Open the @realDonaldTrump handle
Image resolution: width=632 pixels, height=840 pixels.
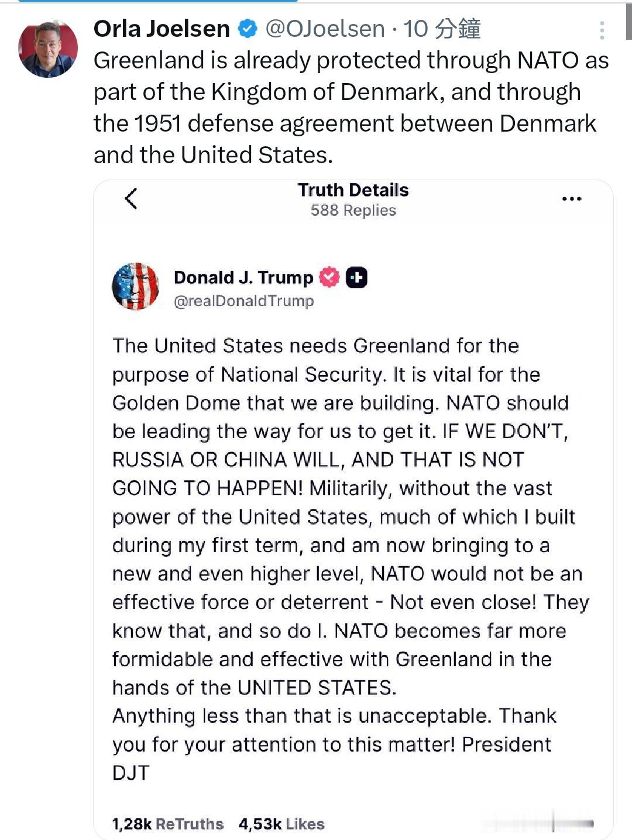[243, 301]
